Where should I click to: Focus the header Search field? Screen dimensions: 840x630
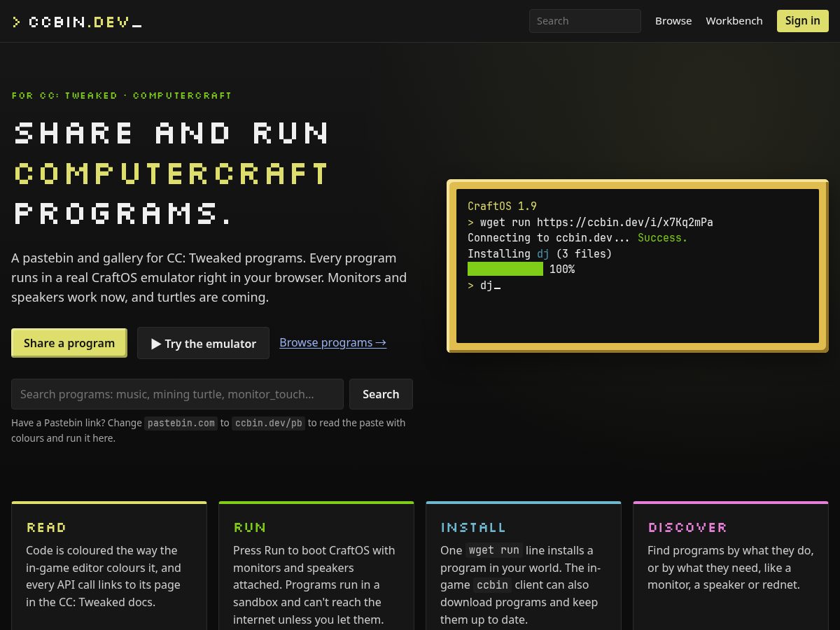tap(585, 21)
